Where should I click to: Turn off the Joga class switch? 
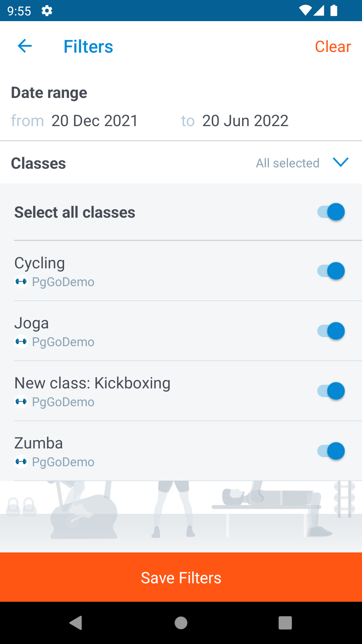(x=331, y=331)
